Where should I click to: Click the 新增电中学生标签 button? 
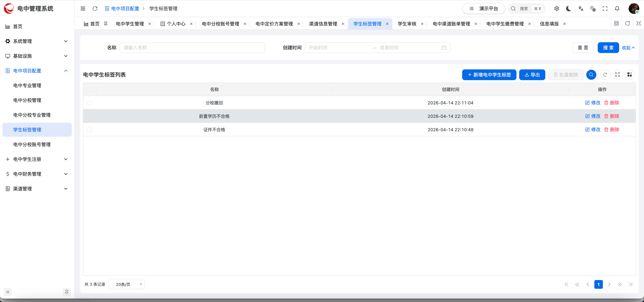pyautogui.click(x=489, y=74)
